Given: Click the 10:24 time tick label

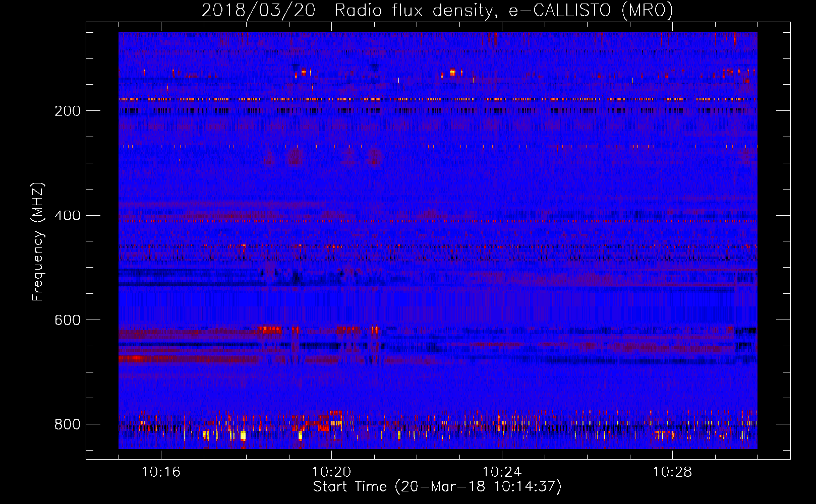Looking at the screenshot, I should coord(502,472).
